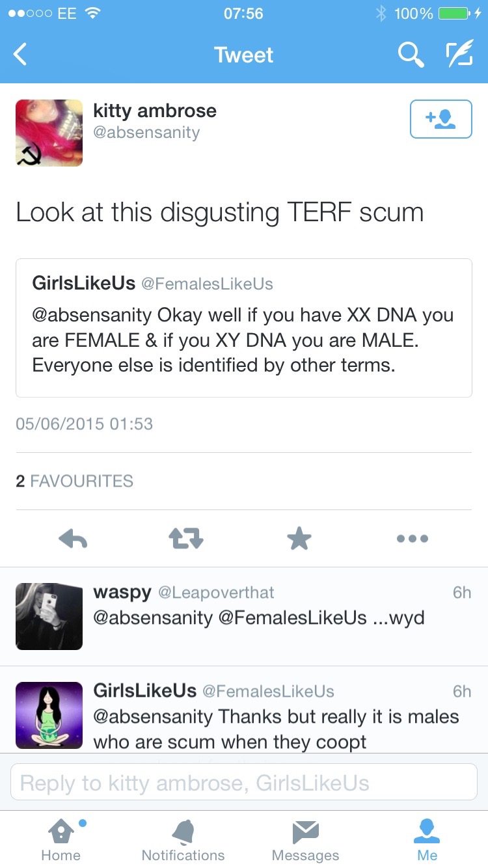Switch to the Home tab
Viewport: 488px width, 868px height.
pos(61,839)
